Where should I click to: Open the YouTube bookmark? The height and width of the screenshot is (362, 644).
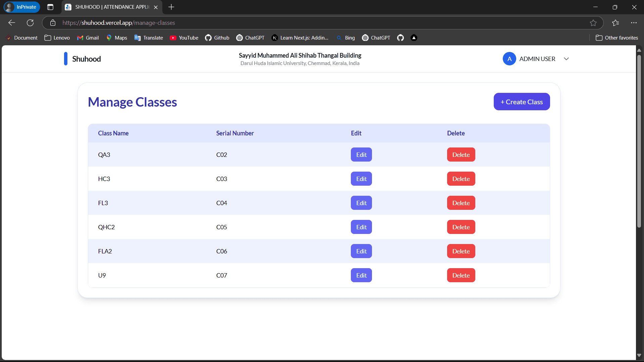click(184, 38)
